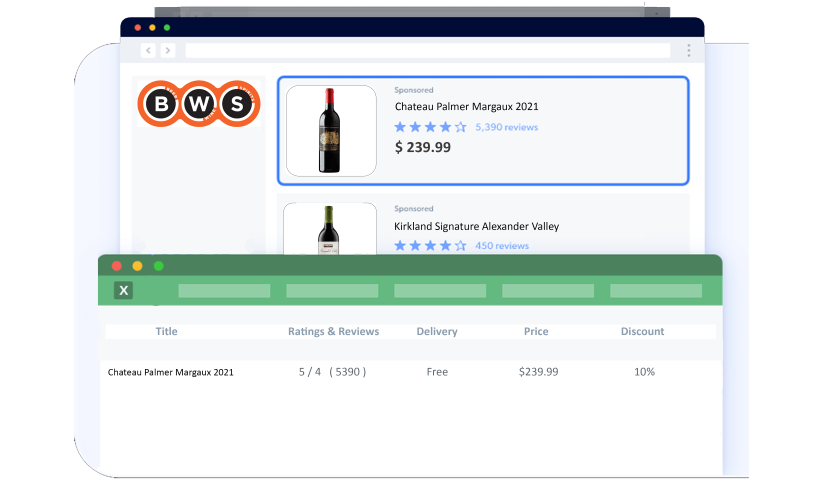Select the 10% discount cell
This screenshot has width=823, height=480.
click(645, 372)
